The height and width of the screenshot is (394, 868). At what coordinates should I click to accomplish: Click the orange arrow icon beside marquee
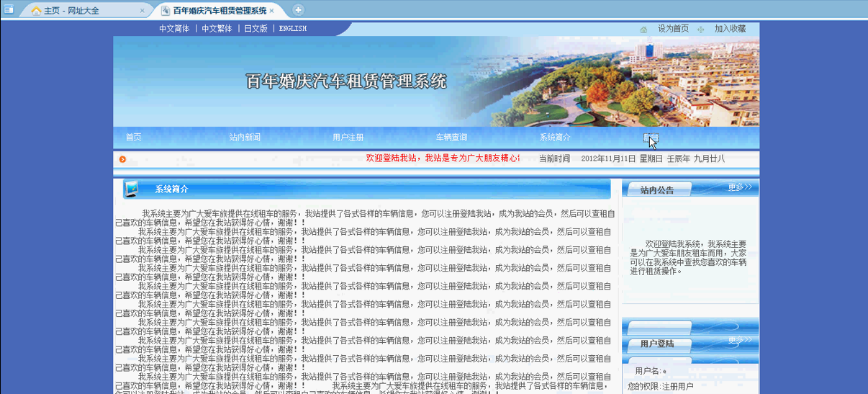pyautogui.click(x=122, y=159)
